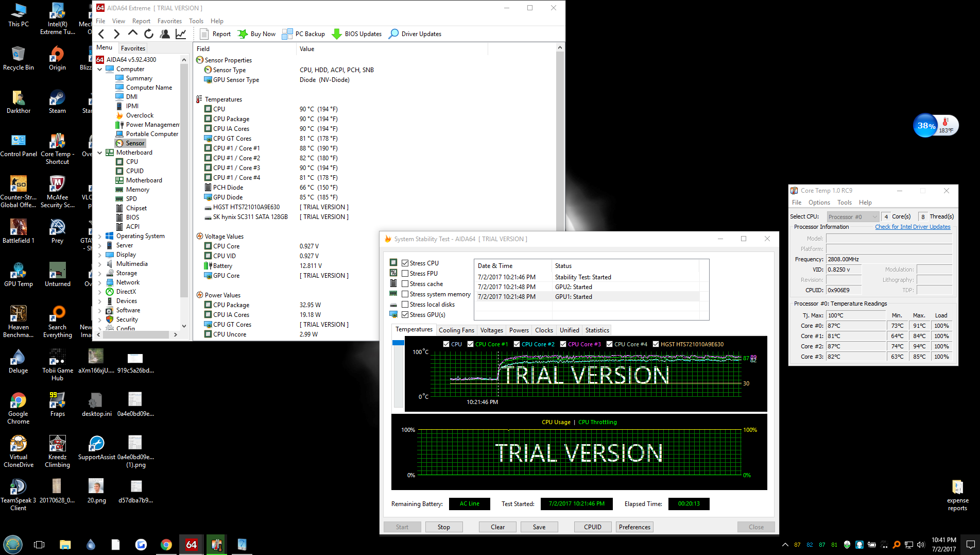
Task: Open the Core Temp Options menu
Action: pos(819,203)
